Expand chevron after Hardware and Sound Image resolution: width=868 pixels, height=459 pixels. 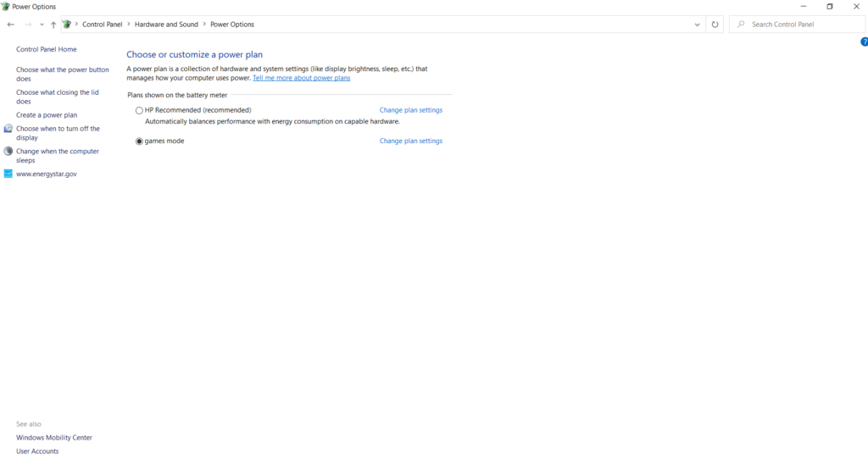point(204,25)
